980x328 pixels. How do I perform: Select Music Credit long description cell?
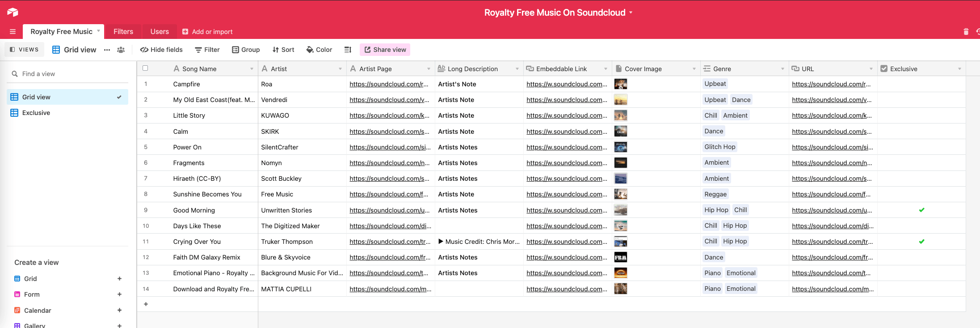pyautogui.click(x=479, y=242)
